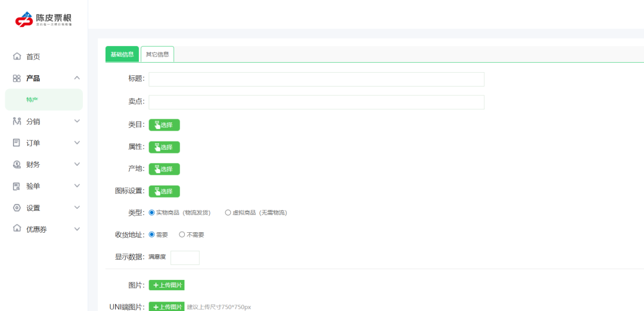Select 不需要 for 收货地址
The image size is (644, 311).
click(182, 235)
